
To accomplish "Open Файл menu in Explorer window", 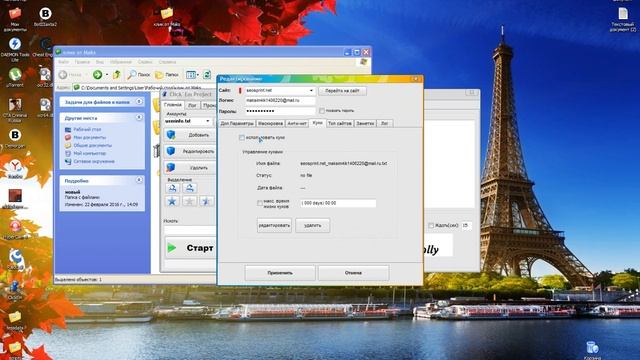I will [x=63, y=62].
